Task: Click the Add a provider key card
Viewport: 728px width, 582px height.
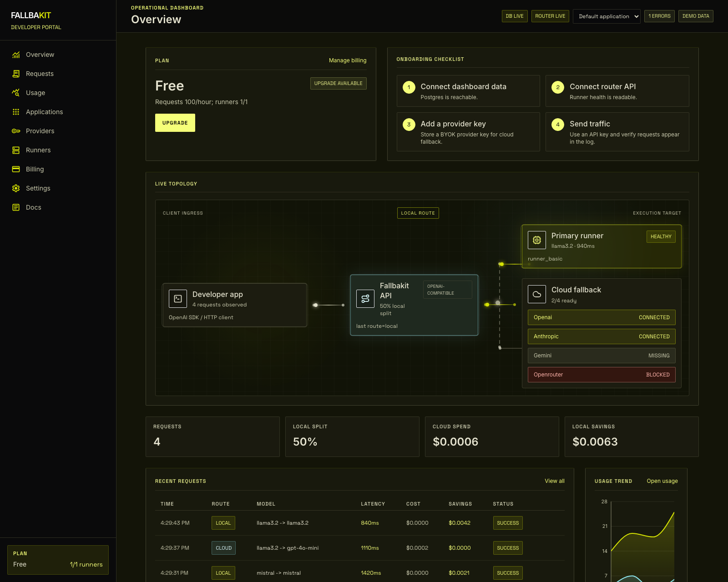Action: click(x=468, y=132)
